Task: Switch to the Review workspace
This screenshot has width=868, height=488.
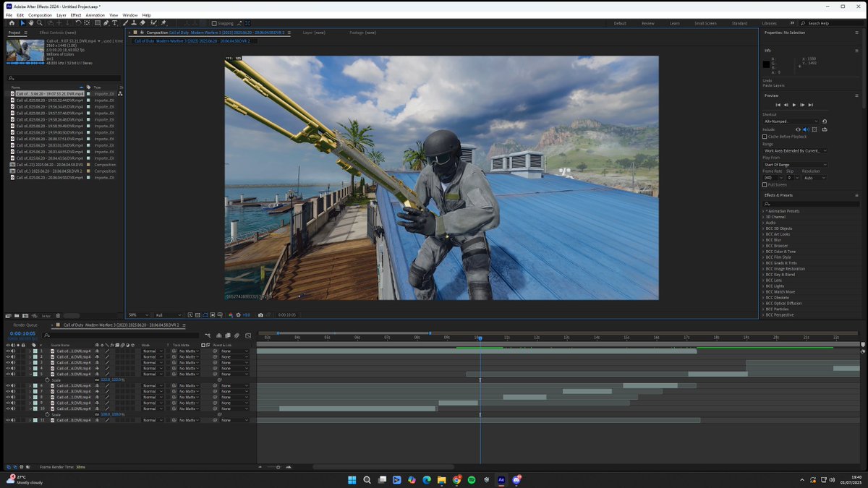Action: [x=647, y=23]
